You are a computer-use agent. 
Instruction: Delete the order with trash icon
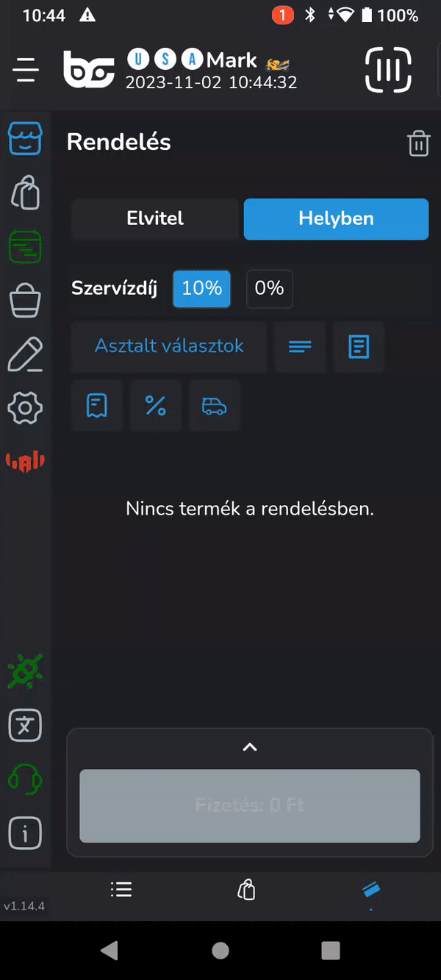coord(418,143)
